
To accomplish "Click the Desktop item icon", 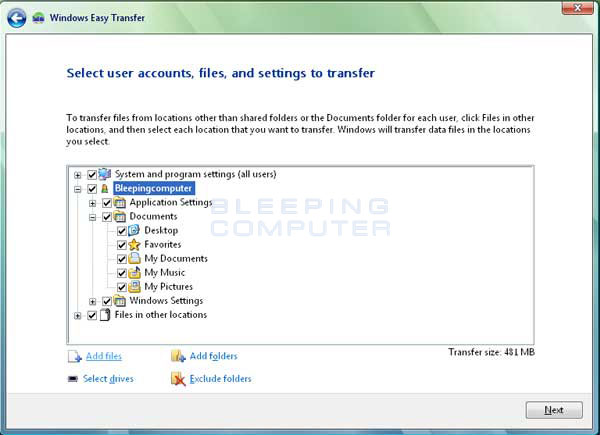I will click(x=134, y=230).
